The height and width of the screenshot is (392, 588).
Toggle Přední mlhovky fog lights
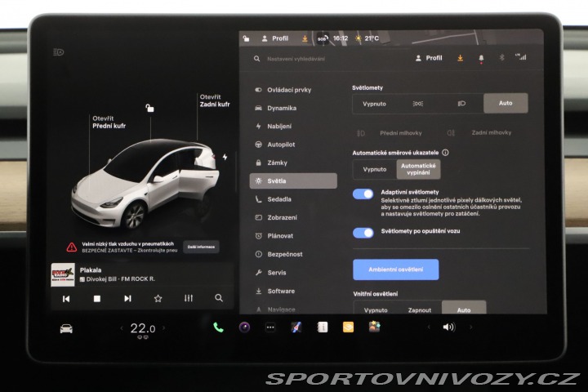[x=390, y=133]
